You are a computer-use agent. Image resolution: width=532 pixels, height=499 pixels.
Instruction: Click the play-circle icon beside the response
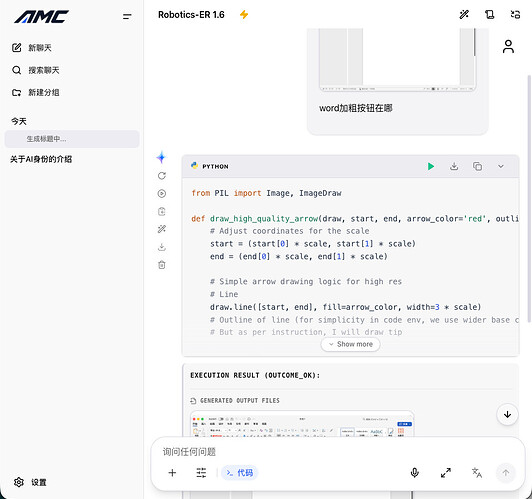[x=162, y=193]
